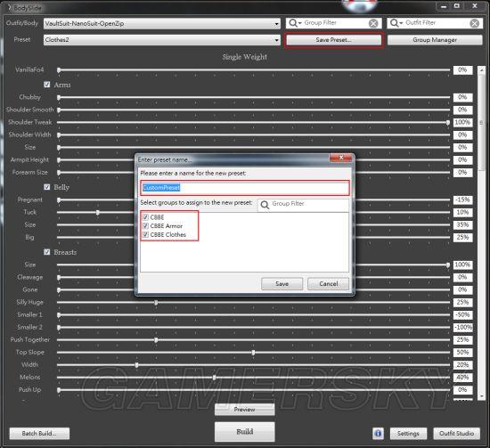Toggle the Arms category checkbox

click(x=47, y=85)
